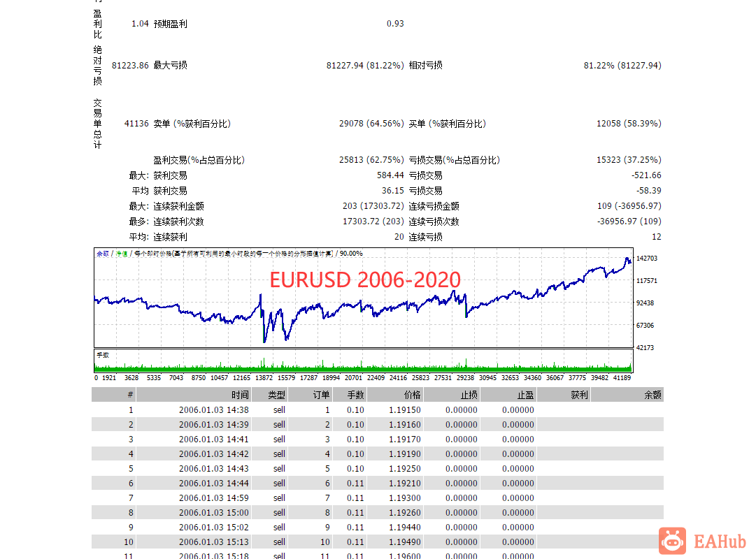Select the 余额 column header

[x=627, y=395]
